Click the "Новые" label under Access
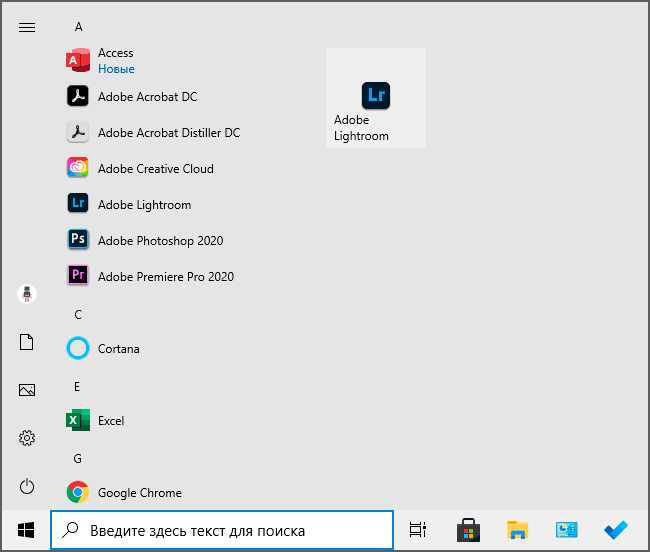Image resolution: width=650 pixels, height=552 pixels. pos(116,69)
